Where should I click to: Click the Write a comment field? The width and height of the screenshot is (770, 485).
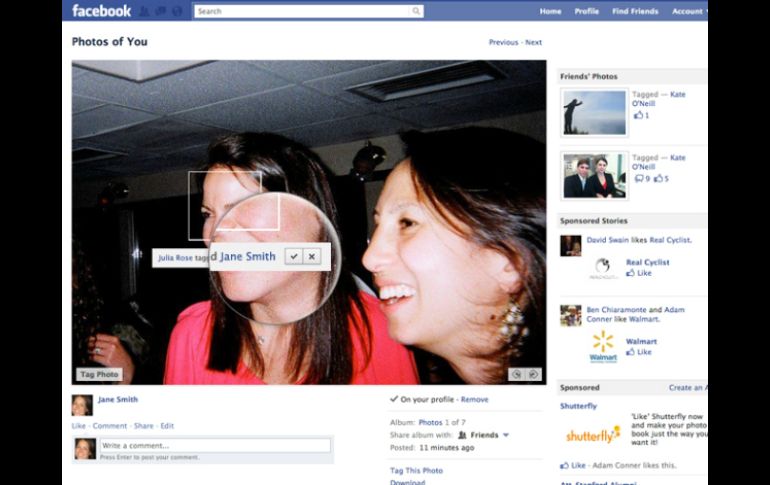215,445
